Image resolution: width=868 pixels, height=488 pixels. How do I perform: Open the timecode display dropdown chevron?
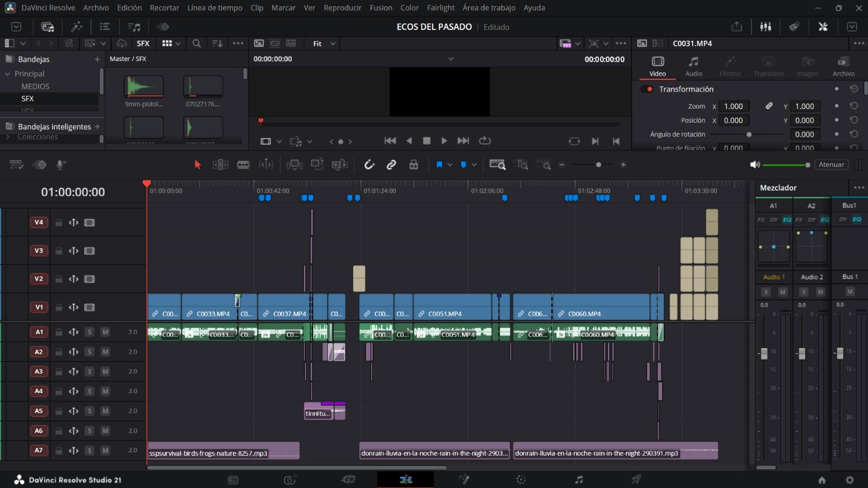point(451,59)
